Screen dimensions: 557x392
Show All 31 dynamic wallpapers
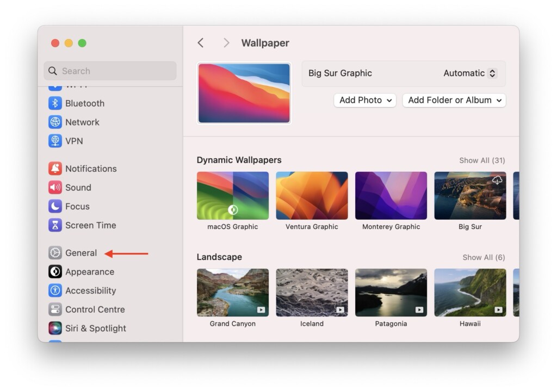point(482,160)
